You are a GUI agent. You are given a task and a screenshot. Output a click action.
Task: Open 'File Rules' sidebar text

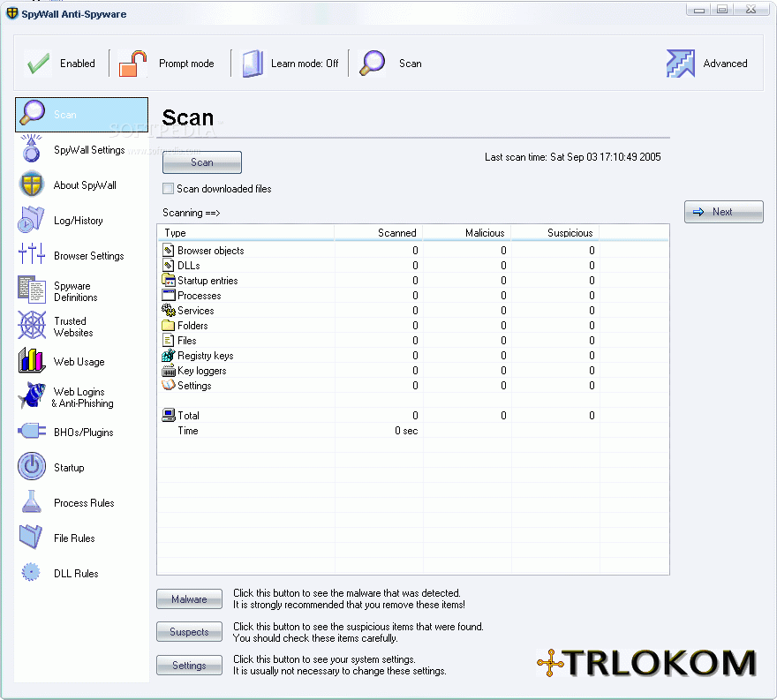(x=74, y=538)
